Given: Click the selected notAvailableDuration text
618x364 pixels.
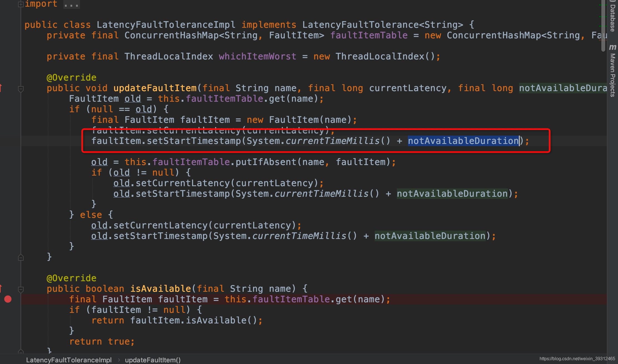Looking at the screenshot, I should [463, 141].
